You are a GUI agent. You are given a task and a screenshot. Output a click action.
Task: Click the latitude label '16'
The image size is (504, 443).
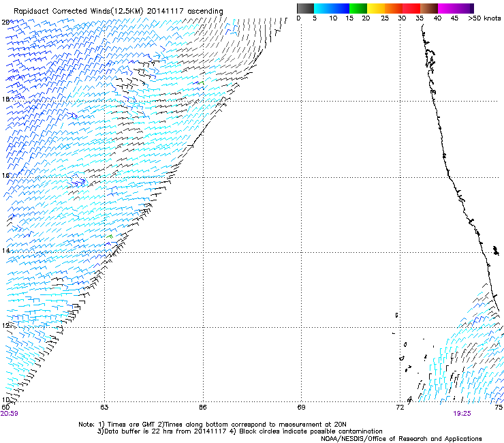pyautogui.click(x=5, y=176)
